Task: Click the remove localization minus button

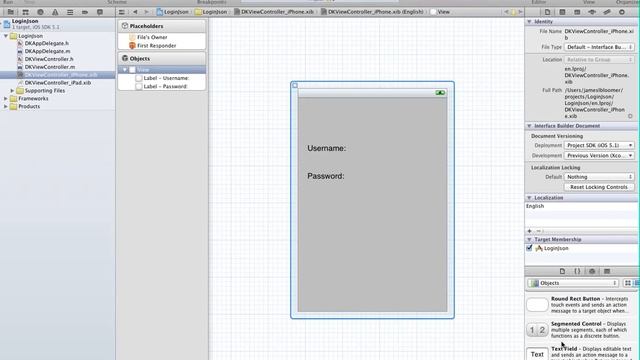Action: (x=538, y=231)
